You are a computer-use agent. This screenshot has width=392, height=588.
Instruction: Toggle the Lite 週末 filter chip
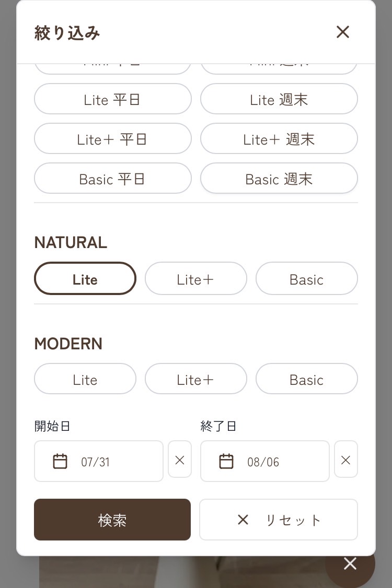(279, 99)
